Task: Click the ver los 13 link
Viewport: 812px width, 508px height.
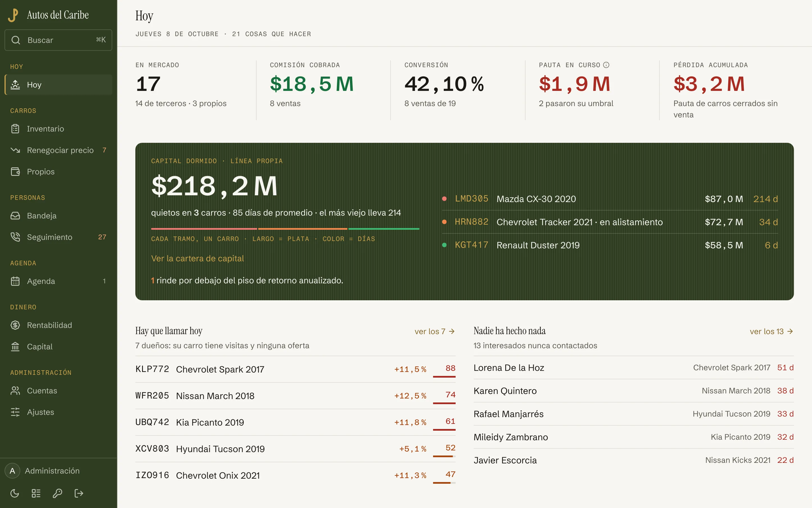Action: [772, 331]
